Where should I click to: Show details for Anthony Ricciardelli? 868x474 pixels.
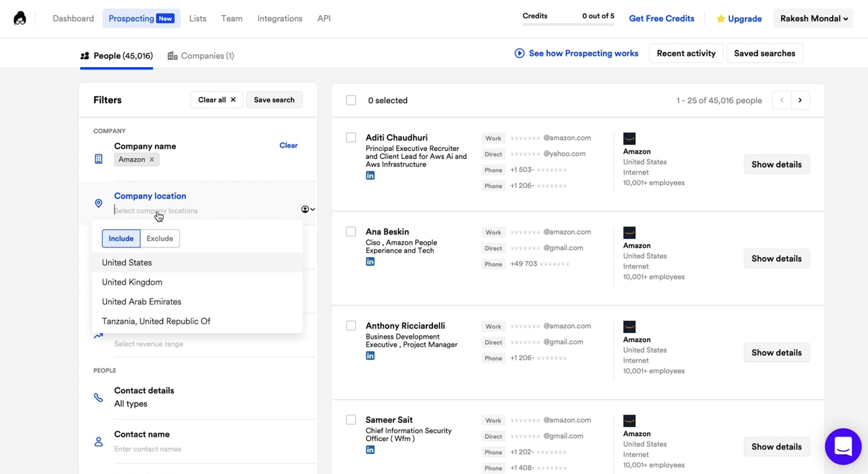point(776,353)
